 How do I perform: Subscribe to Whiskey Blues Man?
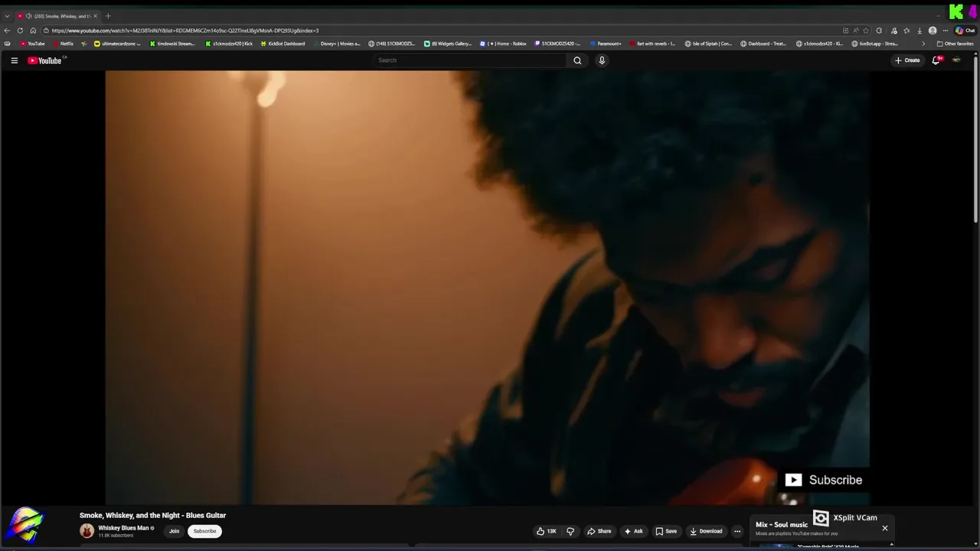pos(204,531)
